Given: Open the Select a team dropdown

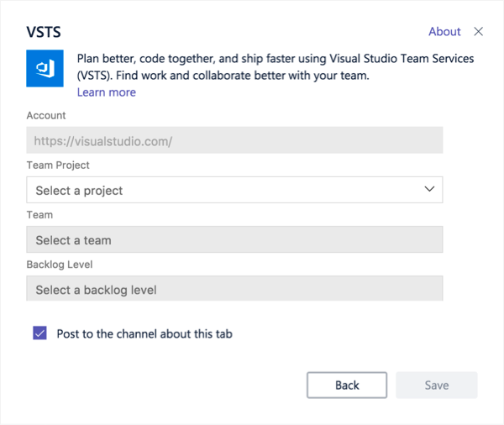Looking at the screenshot, I should pos(234,239).
